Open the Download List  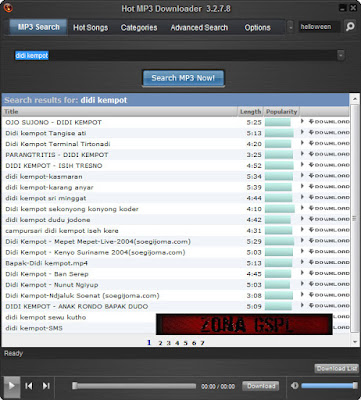point(336,368)
